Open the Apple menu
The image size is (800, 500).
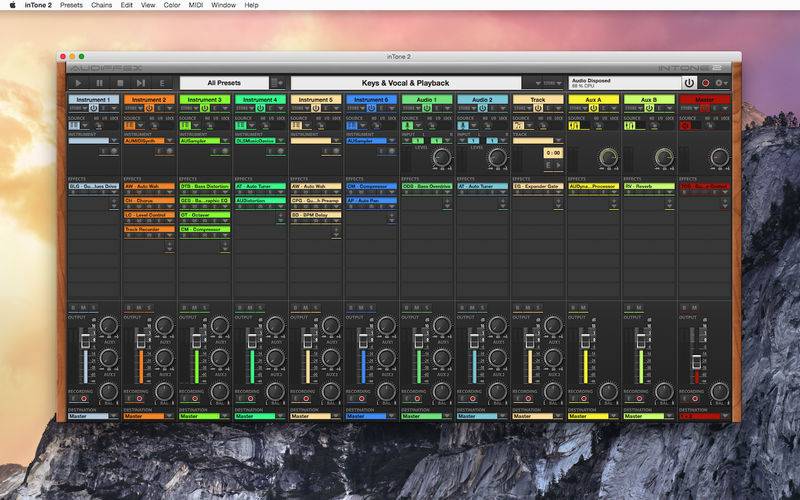click(x=13, y=5)
